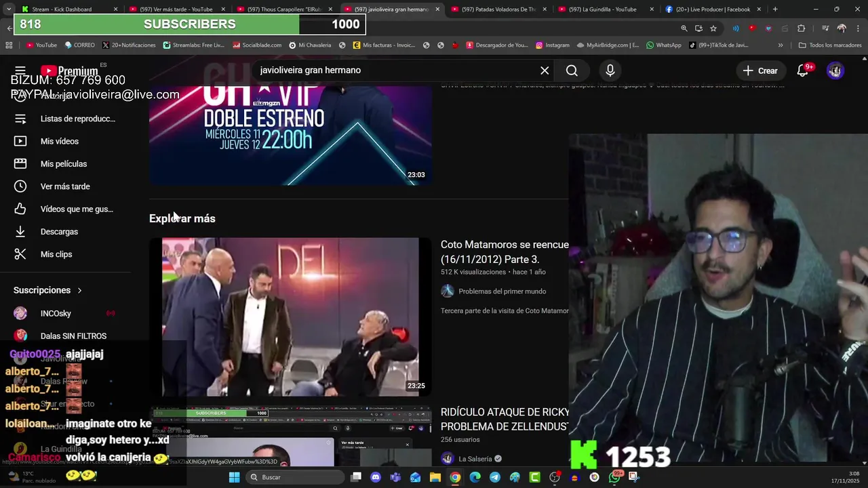Open Coto Matamoros se reencuentra video title
Viewport: 868px width, 488px height.
click(505, 252)
